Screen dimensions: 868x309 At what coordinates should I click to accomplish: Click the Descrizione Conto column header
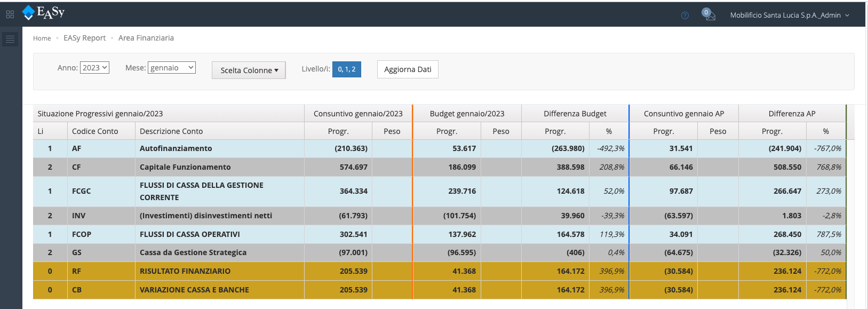click(171, 131)
